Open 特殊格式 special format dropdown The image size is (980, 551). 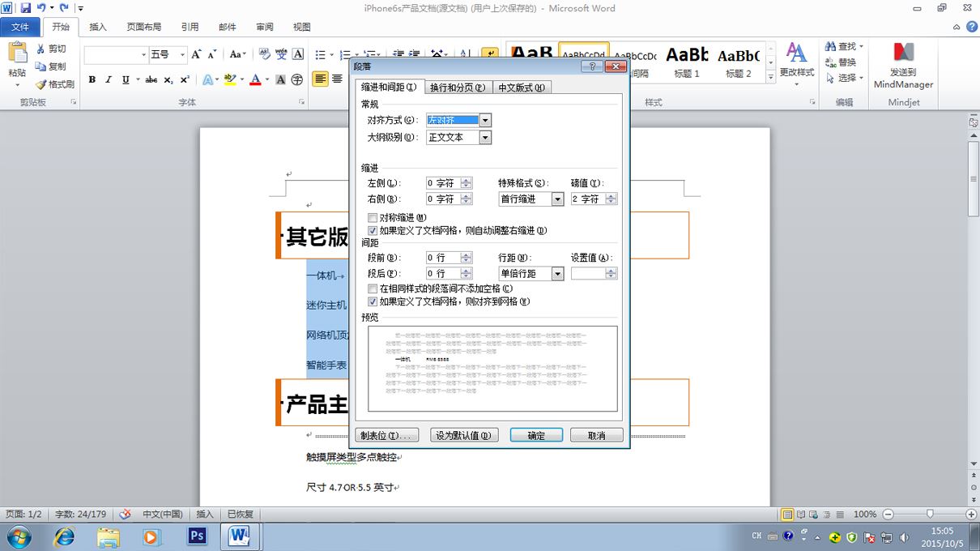(x=557, y=199)
